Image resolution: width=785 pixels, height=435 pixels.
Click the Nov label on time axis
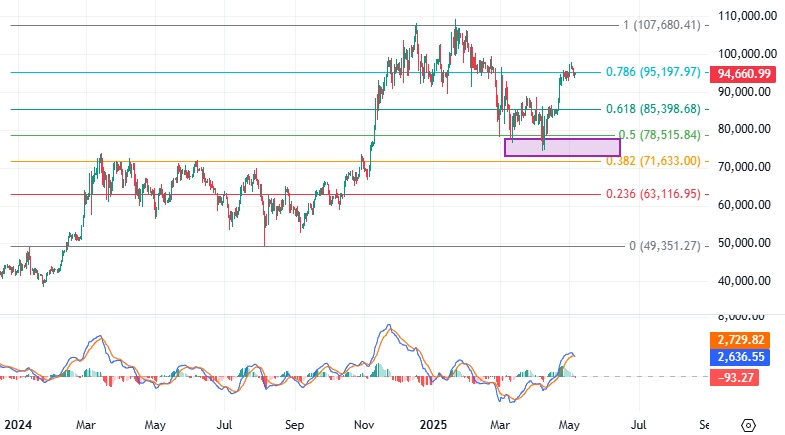[364, 425]
